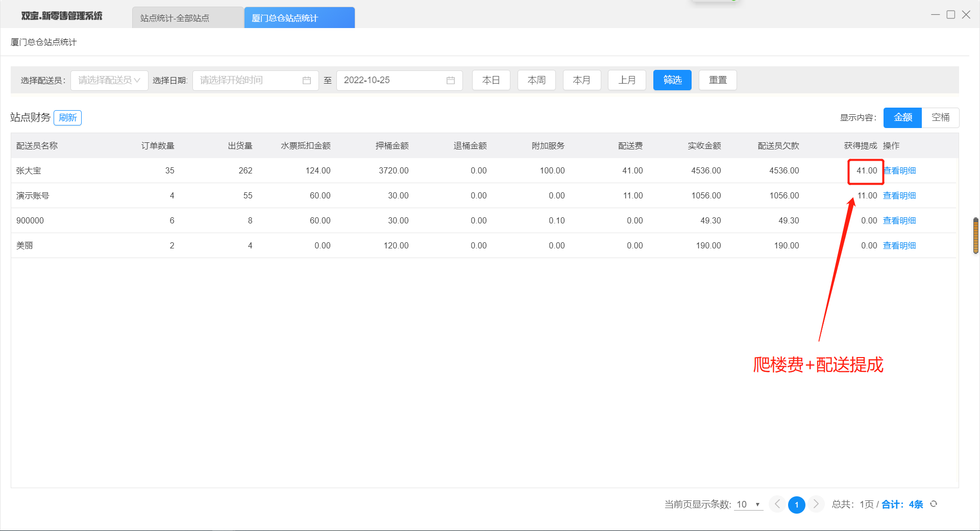This screenshot has height=531, width=980.
Task: Open the 请选择配送员 dropdown
Action: tap(109, 81)
